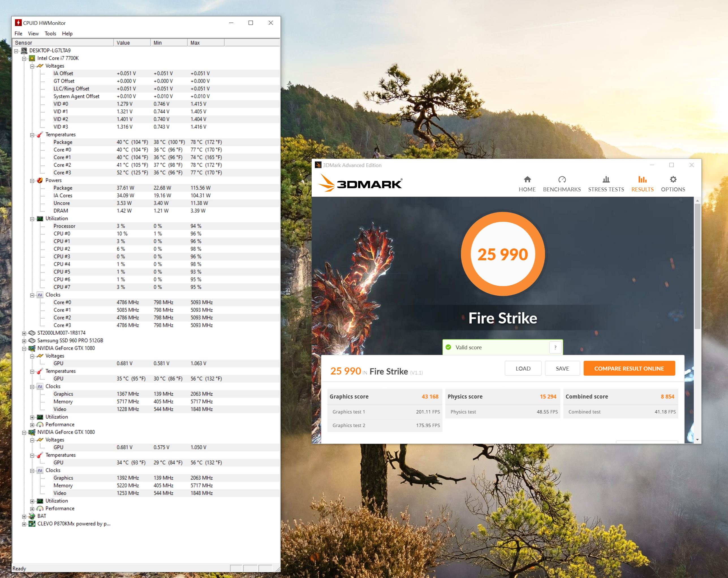Click the 3DMark title bar app icon
The width and height of the screenshot is (728, 578).
318,165
